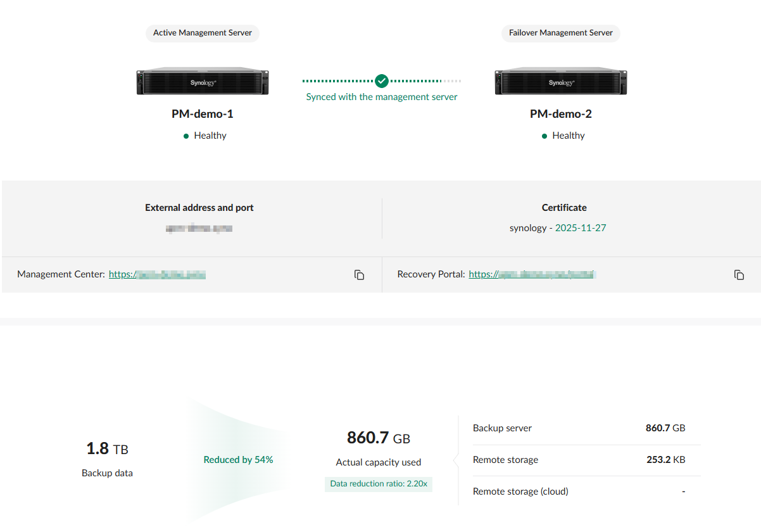The width and height of the screenshot is (761, 532).
Task: Click the Active Management Server badge
Action: point(203,33)
